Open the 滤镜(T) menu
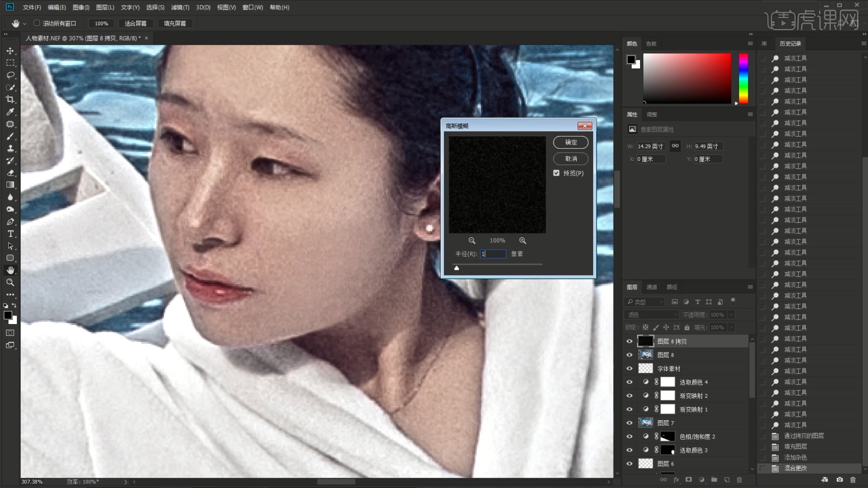The image size is (868, 488). (180, 7)
